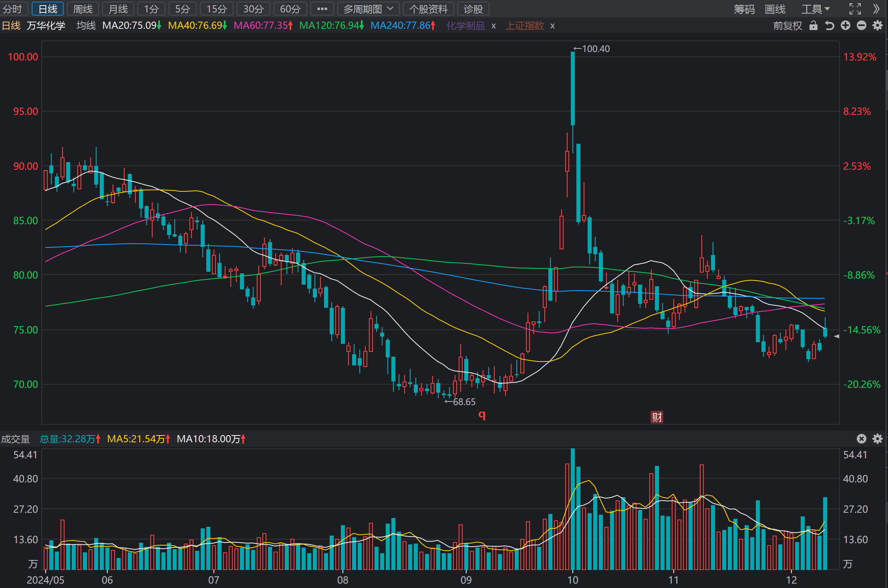Switch to the 周线 weekly chart
888x588 pixels.
pos(83,9)
